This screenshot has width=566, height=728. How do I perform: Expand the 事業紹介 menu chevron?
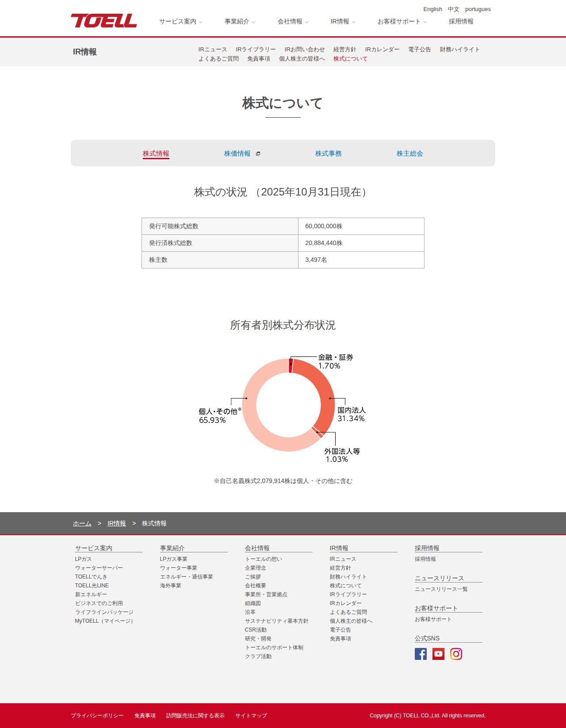[254, 22]
